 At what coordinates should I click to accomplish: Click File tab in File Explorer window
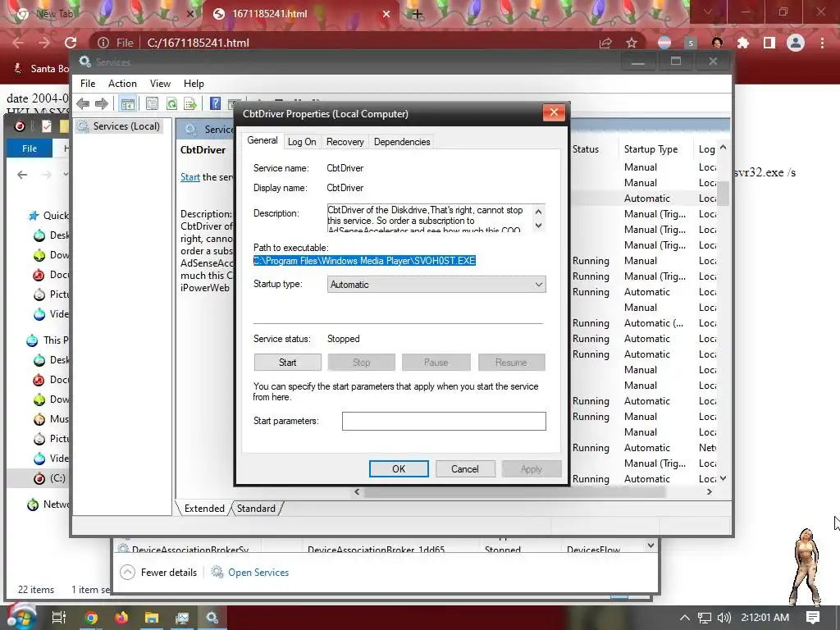(30, 148)
